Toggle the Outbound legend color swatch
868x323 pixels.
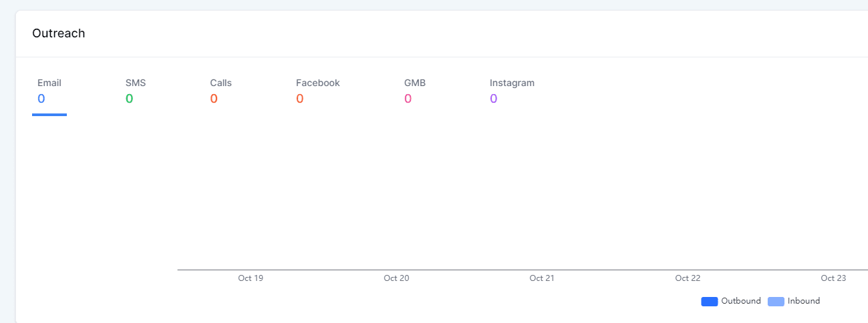point(709,302)
